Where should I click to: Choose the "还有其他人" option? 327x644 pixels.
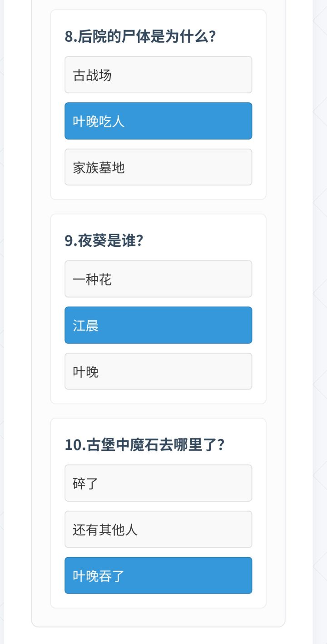coord(158,529)
